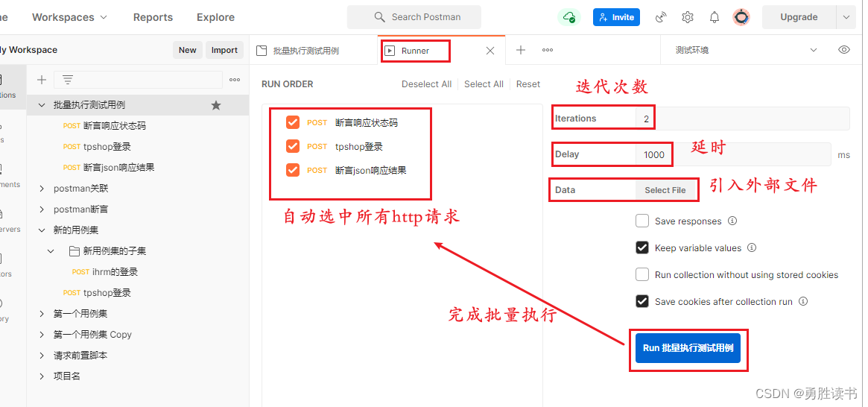Screen dimensions: 868x407
Task: Click the Iterations input field
Action: coord(743,119)
